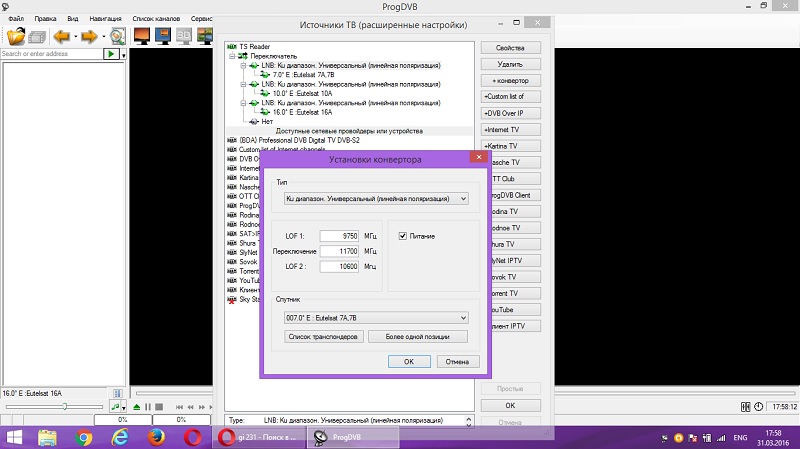This screenshot has width=800, height=449.
Task: Open Internet Explorer from the taskbar
Action: [121, 437]
